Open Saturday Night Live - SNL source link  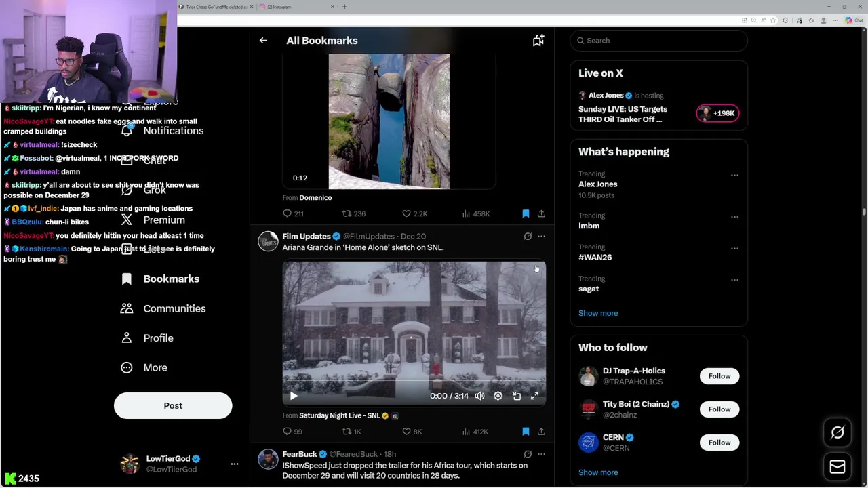(340, 415)
